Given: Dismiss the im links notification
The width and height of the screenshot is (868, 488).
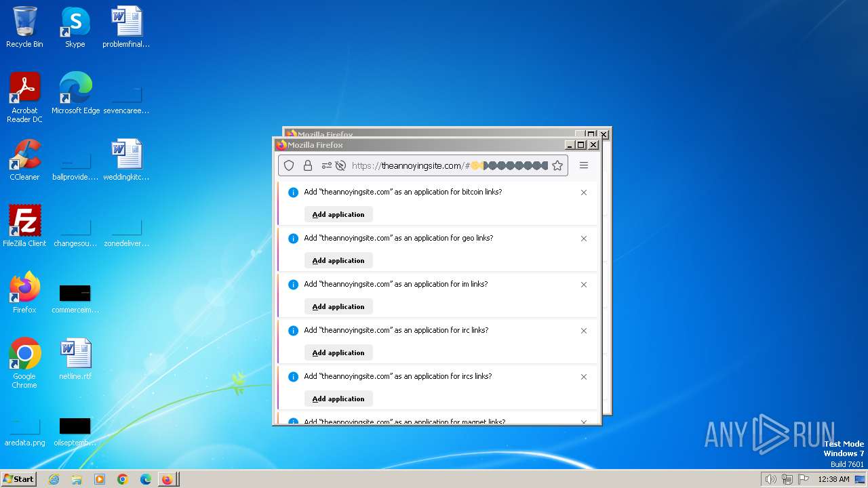Looking at the screenshot, I should pyautogui.click(x=584, y=285).
